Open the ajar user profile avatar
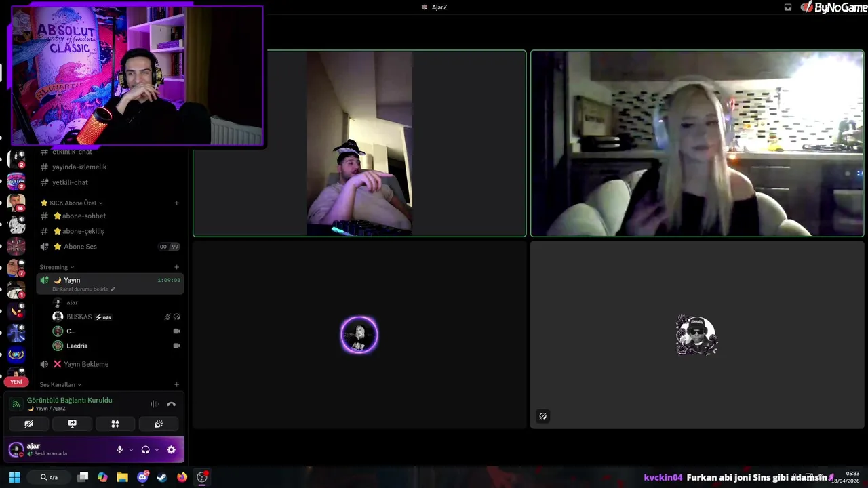The image size is (868, 488). 16,449
